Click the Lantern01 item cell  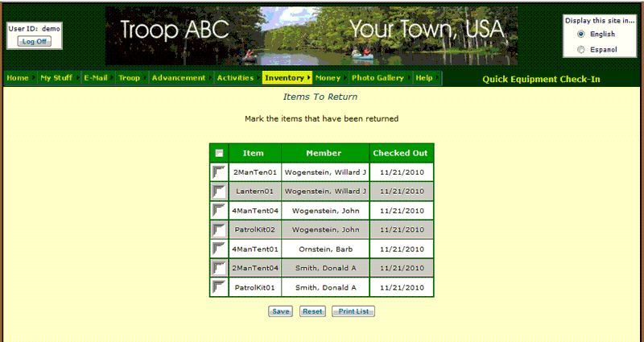click(x=255, y=192)
